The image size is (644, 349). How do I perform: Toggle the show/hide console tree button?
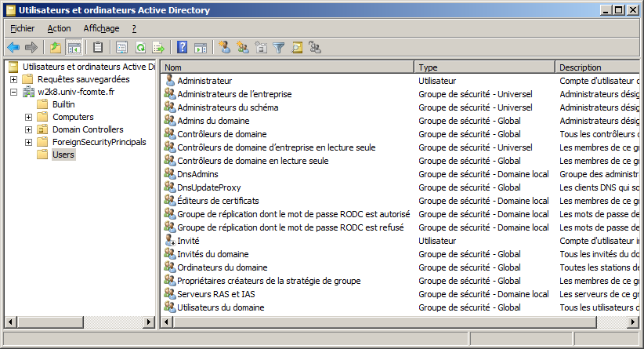74,48
